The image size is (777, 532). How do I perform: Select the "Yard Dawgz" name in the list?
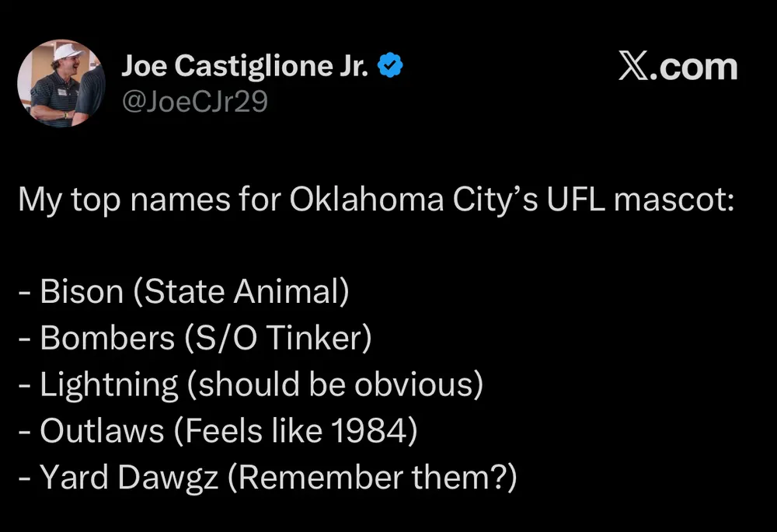[127, 476]
